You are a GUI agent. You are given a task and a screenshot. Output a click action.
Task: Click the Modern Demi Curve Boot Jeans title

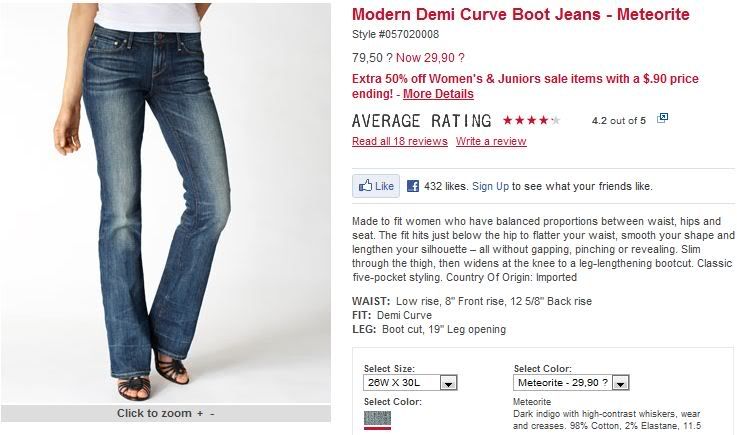[521, 14]
